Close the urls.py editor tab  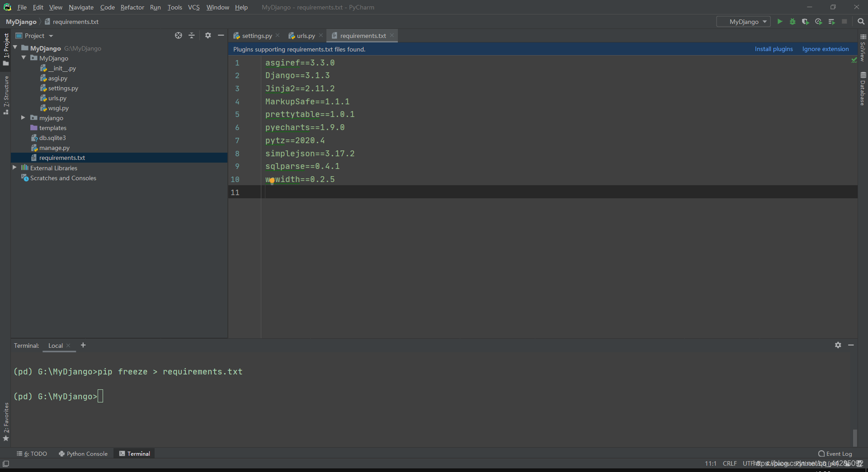tap(321, 36)
